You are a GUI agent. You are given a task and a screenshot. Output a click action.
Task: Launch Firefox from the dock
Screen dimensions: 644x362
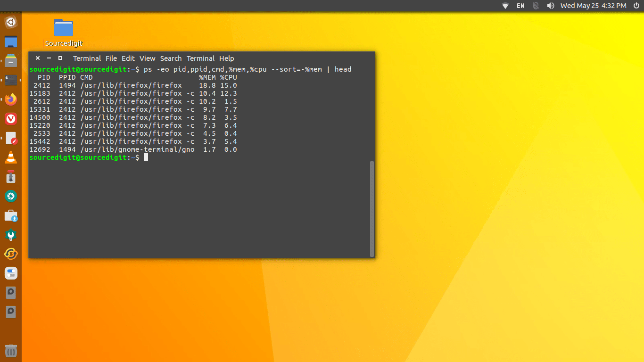11,99
